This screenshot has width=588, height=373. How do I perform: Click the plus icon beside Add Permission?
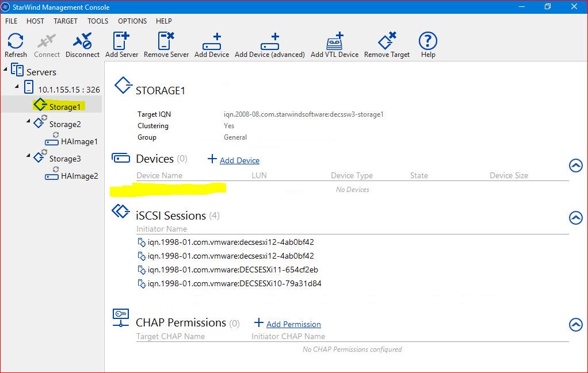[x=259, y=322]
